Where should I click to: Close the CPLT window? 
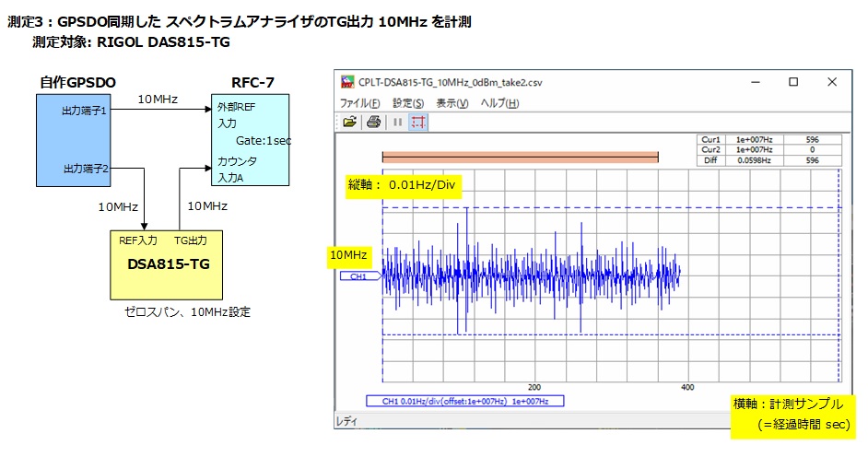pyautogui.click(x=832, y=82)
